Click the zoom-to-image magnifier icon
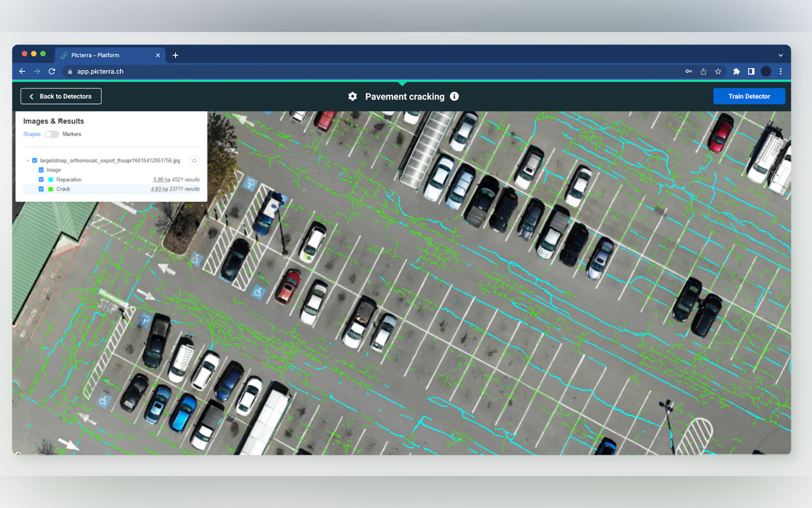 click(194, 161)
